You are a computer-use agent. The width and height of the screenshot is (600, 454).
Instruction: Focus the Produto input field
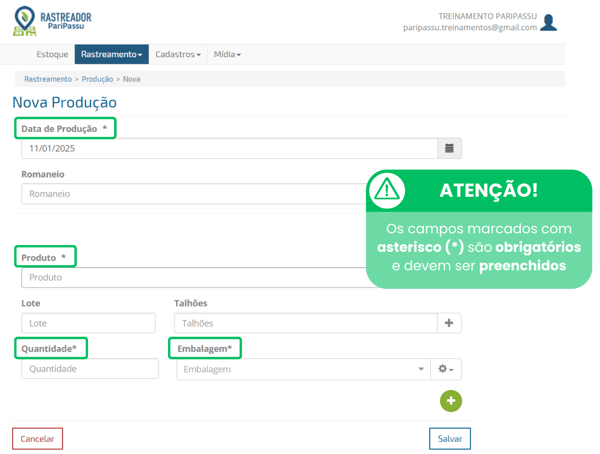coord(194,277)
